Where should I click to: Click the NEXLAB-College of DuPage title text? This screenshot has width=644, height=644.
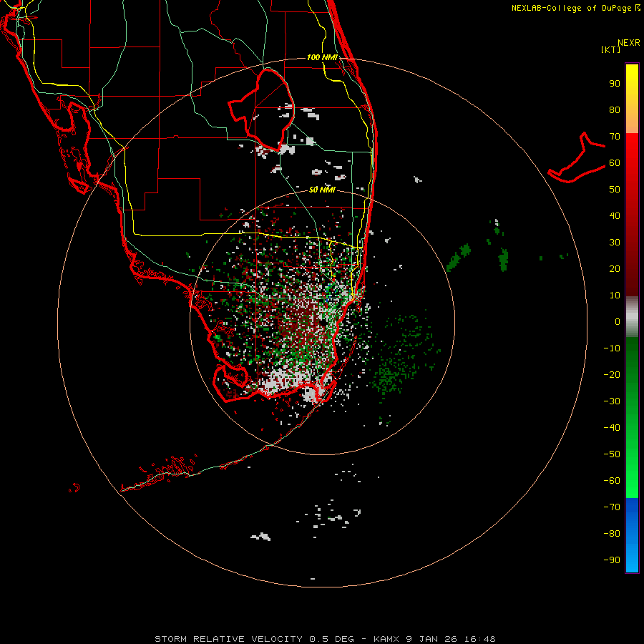[576, 8]
